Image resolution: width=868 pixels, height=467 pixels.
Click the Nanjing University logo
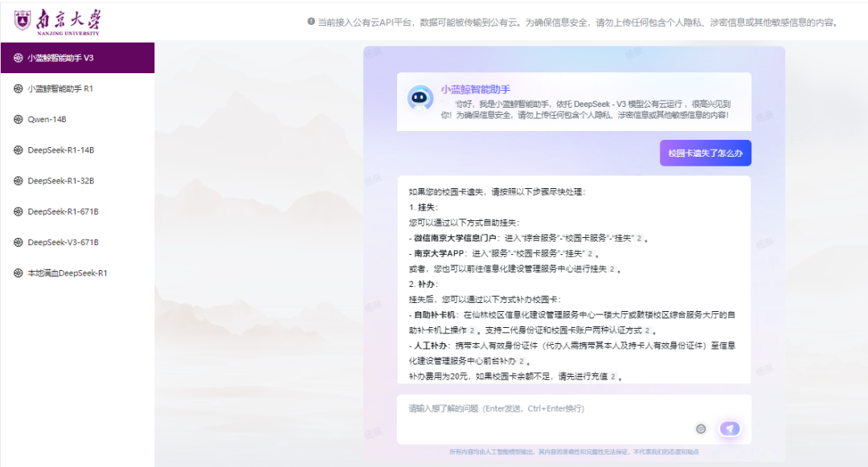[58, 21]
